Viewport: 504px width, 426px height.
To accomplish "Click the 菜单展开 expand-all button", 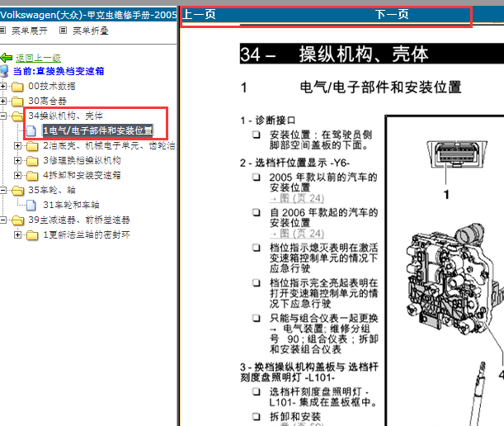I will coord(30,31).
